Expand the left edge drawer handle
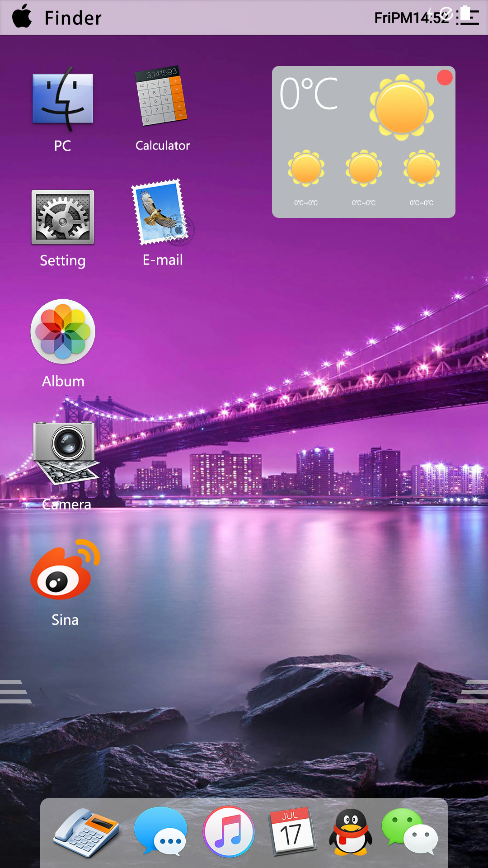The image size is (488, 868). pyautogui.click(x=15, y=692)
